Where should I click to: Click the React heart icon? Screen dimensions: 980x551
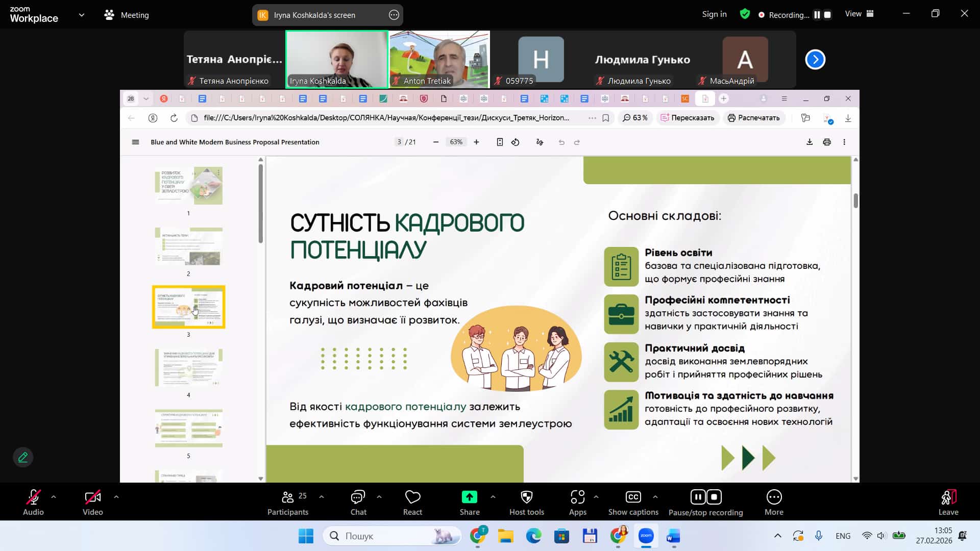(412, 497)
